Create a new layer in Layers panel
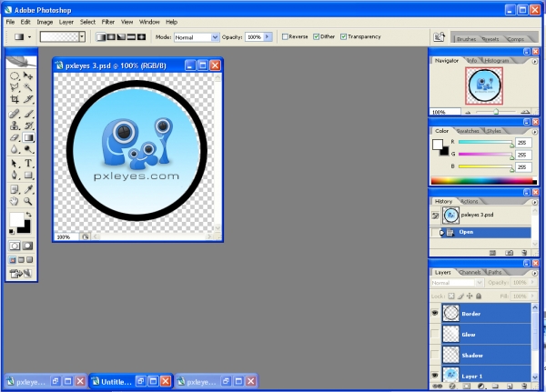Viewport: 546px width, 392px height. pos(510,386)
